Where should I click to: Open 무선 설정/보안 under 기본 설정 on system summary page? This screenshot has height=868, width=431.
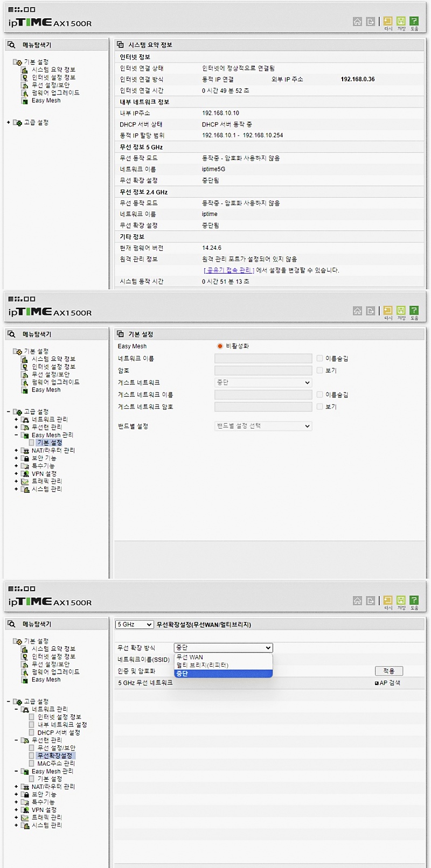[51, 86]
